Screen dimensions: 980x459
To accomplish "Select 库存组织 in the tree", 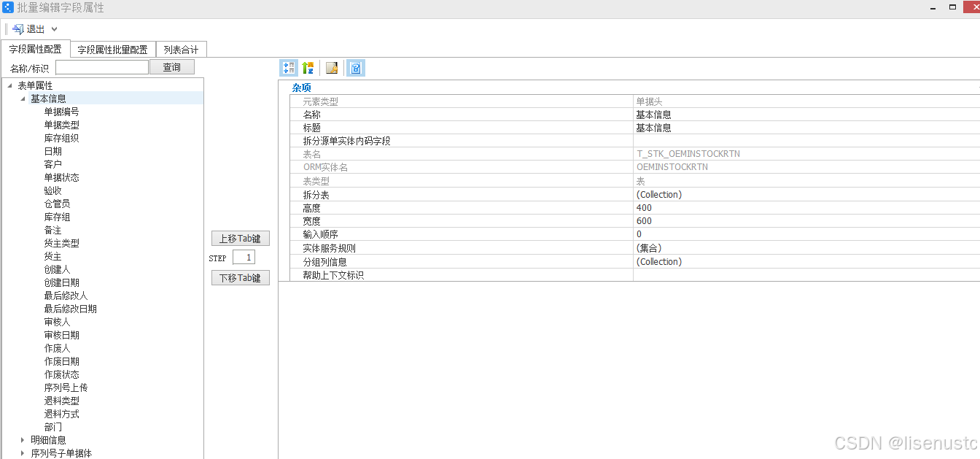I will coord(61,138).
